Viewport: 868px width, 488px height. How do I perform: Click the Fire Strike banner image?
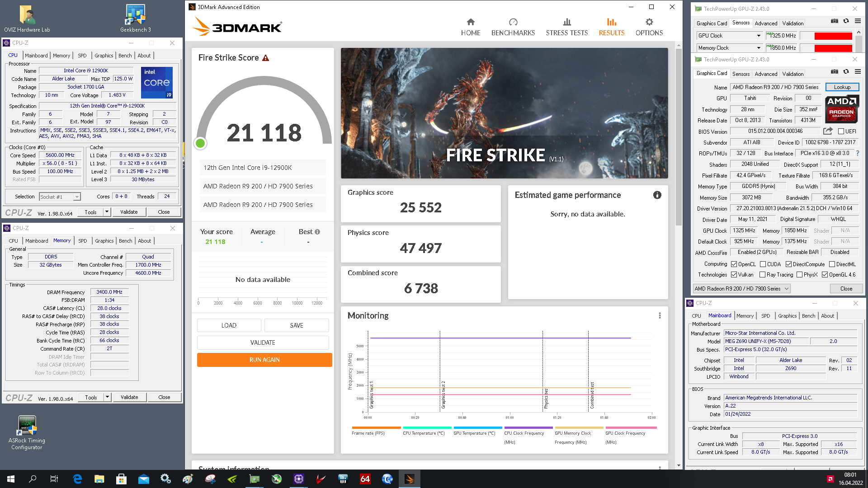coord(505,113)
